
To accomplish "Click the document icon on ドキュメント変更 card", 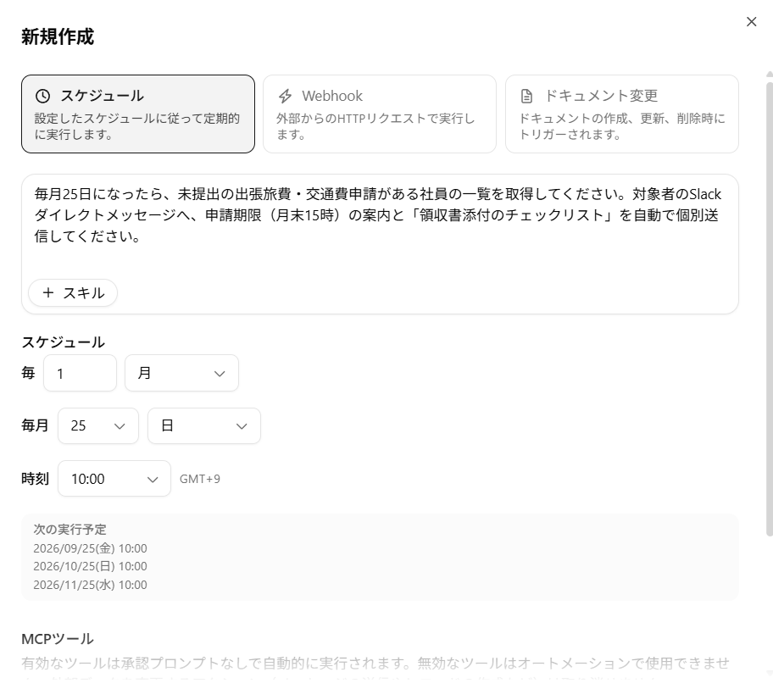I will (526, 96).
